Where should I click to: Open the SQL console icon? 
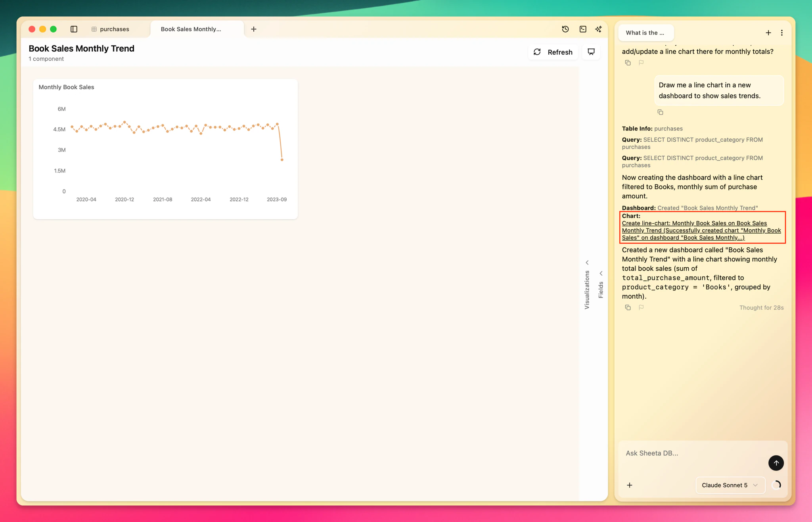[583, 29]
